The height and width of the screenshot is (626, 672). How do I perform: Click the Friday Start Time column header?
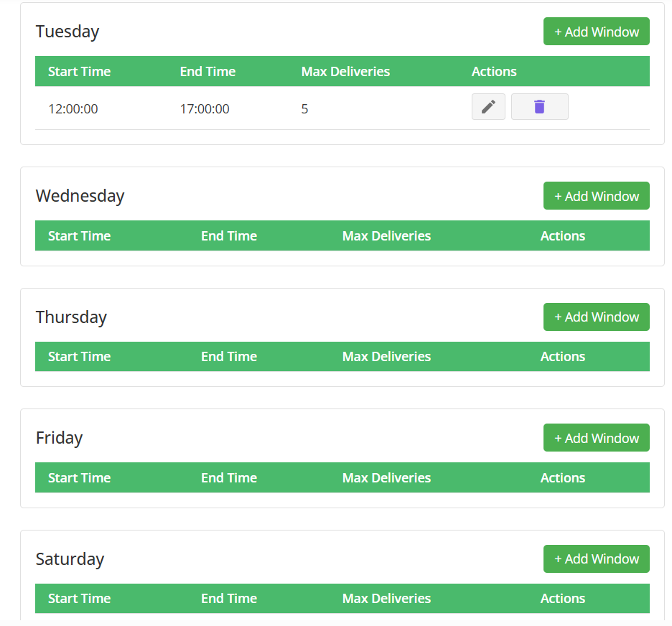click(79, 478)
